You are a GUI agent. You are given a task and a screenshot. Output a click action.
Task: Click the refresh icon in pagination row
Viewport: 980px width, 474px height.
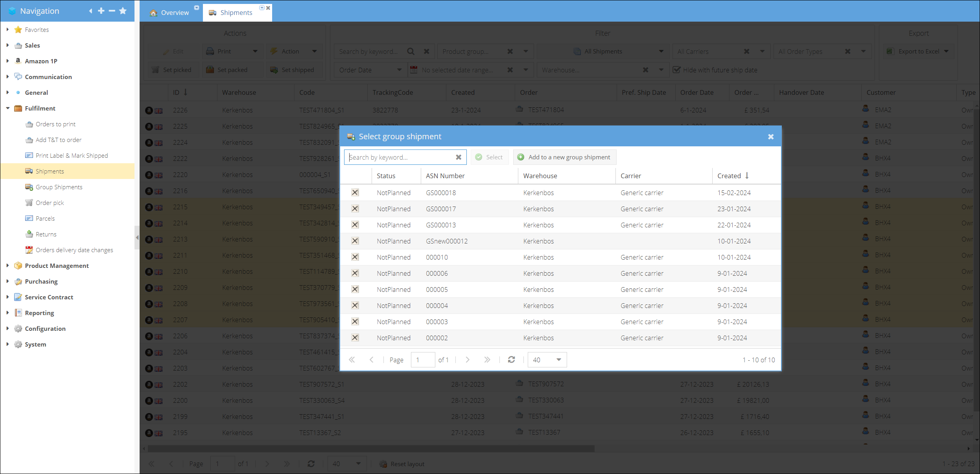(x=511, y=360)
